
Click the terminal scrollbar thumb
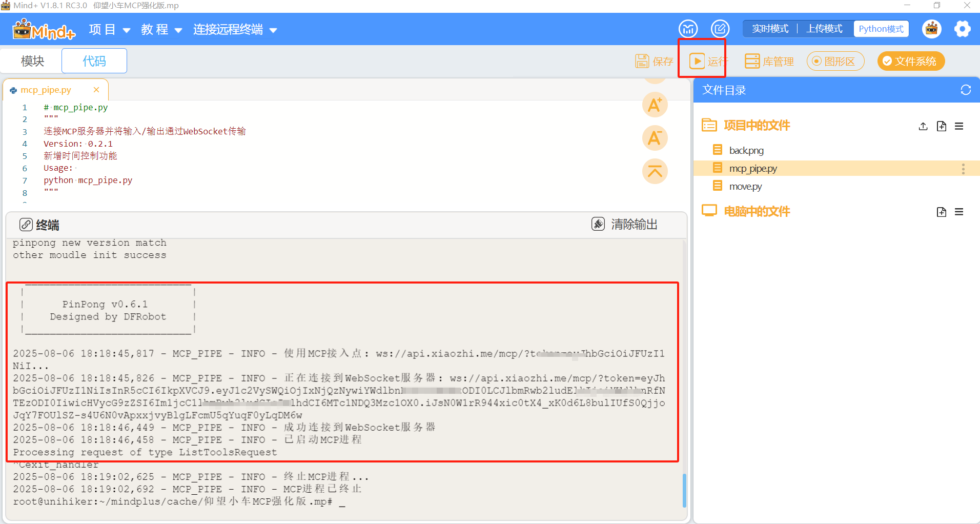[x=684, y=490]
